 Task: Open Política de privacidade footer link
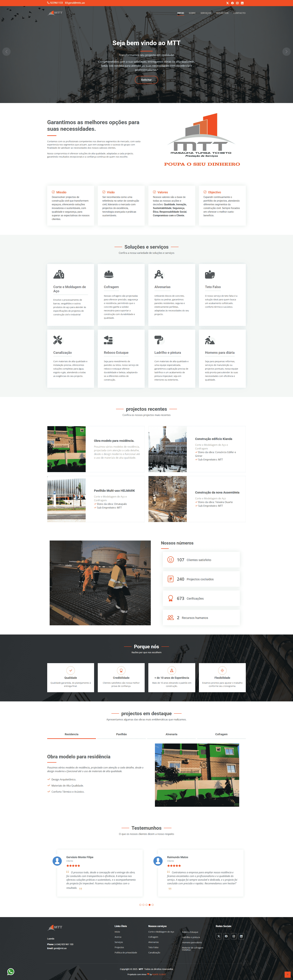pos(126,953)
